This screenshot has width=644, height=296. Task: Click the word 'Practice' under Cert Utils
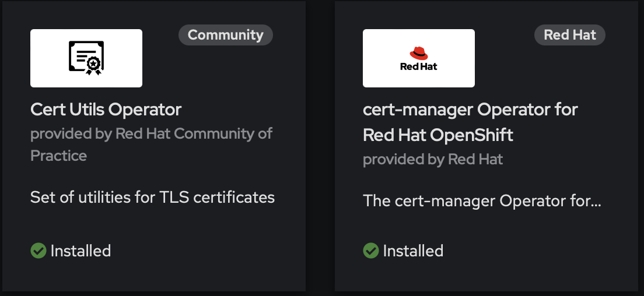(x=58, y=156)
